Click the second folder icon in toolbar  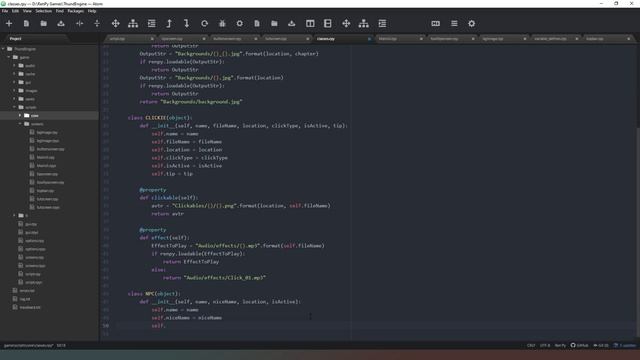click(x=274, y=24)
